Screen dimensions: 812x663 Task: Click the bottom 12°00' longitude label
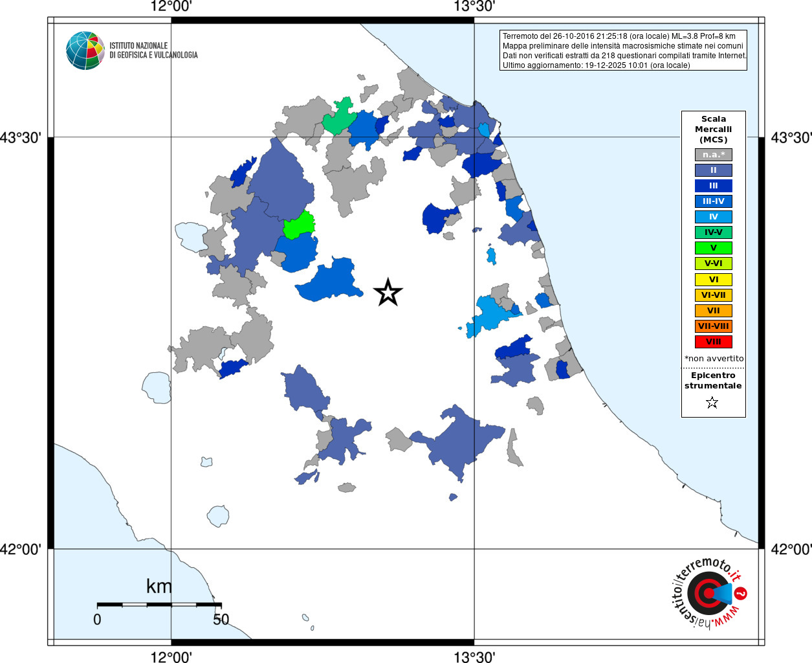point(171,657)
